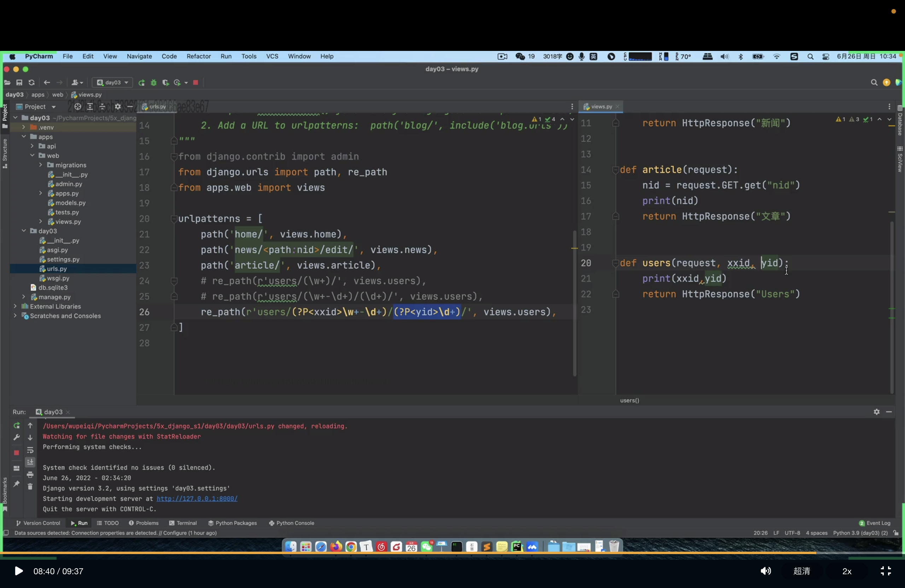Open the Navigate menu

139,56
